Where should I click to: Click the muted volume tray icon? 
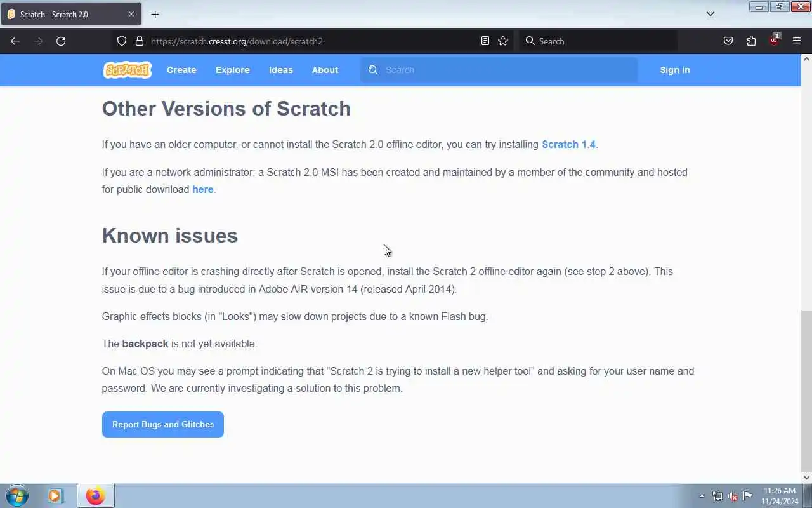(x=733, y=496)
